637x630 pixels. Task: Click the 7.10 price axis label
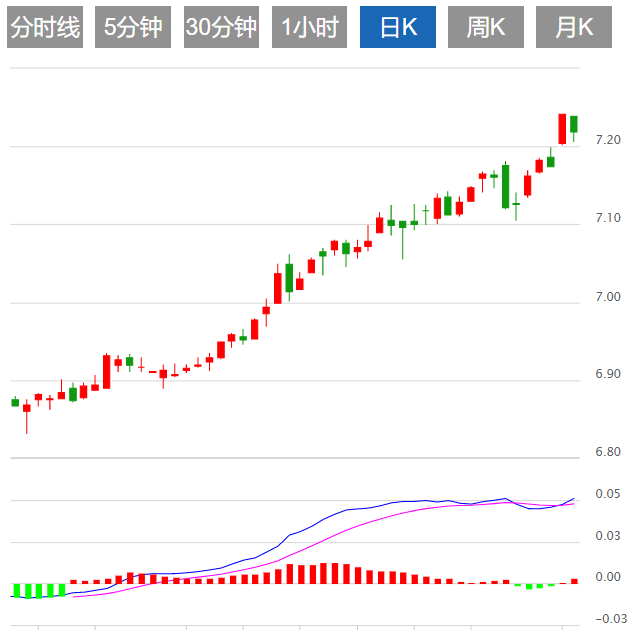point(608,218)
